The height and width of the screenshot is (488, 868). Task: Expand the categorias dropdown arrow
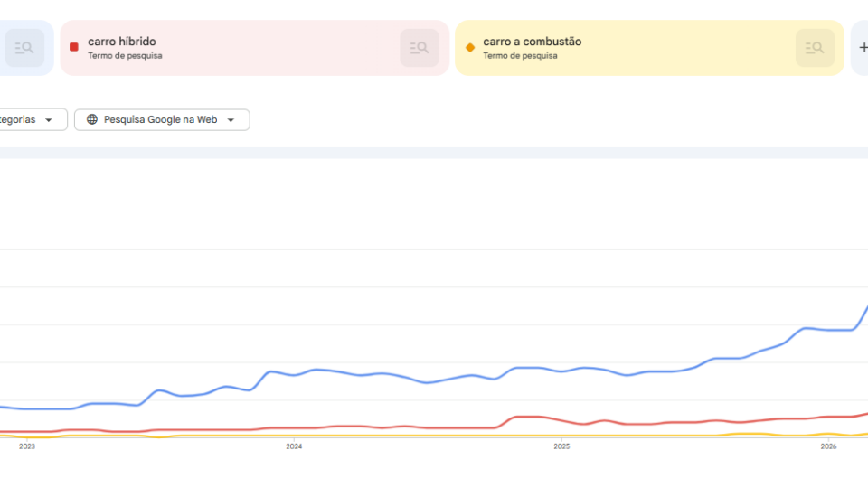click(x=49, y=120)
